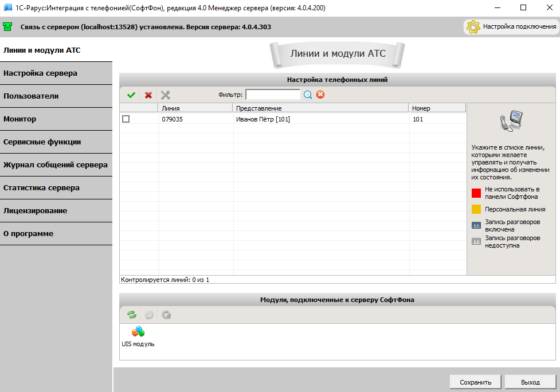Go to Лицензирование section
This screenshot has height=392, width=560.
(56, 211)
